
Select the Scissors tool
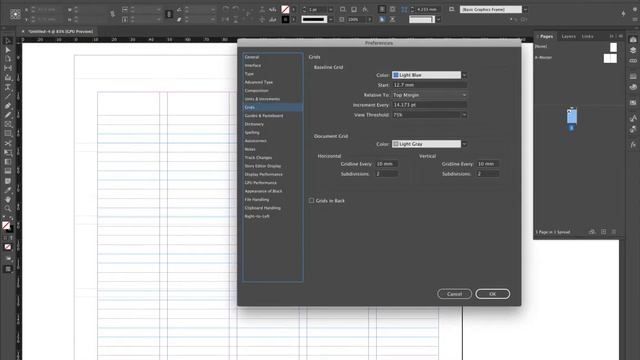(8, 143)
